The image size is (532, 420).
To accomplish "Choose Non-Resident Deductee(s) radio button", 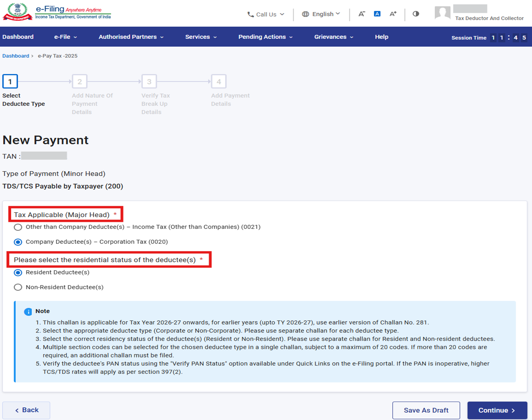I will tap(18, 287).
